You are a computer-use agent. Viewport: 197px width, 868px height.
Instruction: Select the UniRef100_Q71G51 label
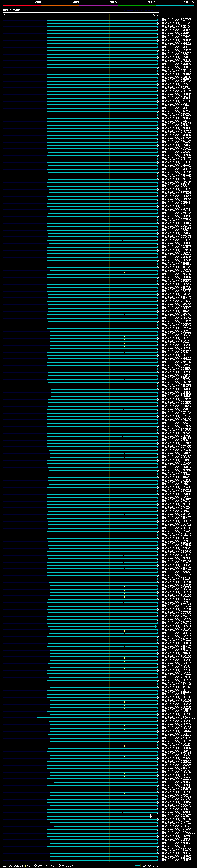coord(176,758)
